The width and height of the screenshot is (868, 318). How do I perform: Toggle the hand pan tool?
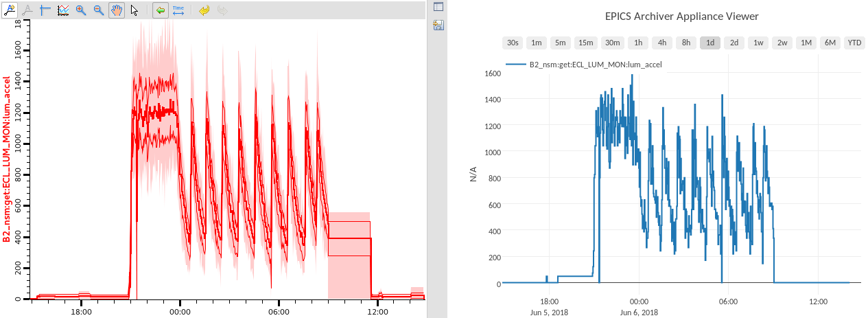point(117,10)
